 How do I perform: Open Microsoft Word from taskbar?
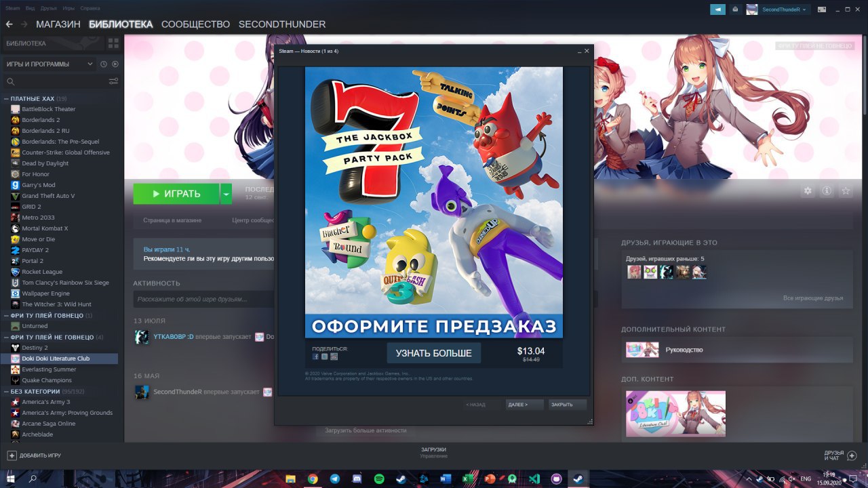[446, 479]
